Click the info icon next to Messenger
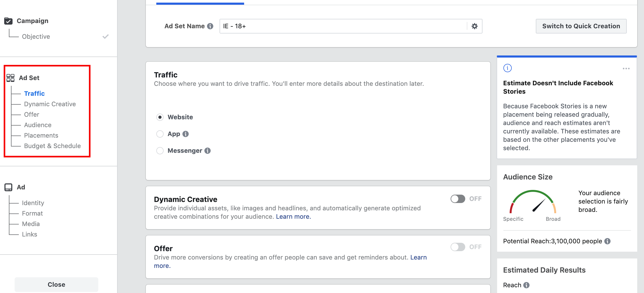 click(x=207, y=151)
